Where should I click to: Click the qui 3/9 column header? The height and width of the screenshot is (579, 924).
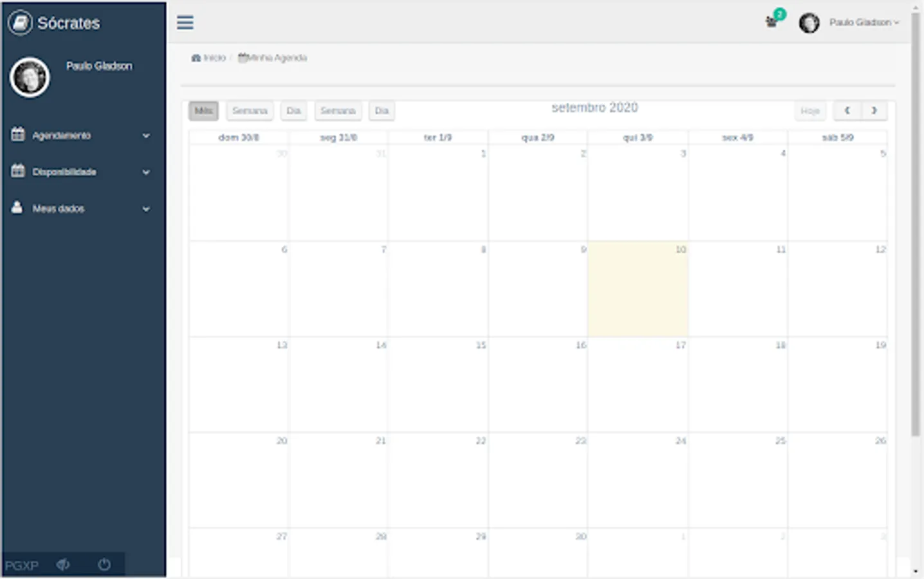(638, 137)
